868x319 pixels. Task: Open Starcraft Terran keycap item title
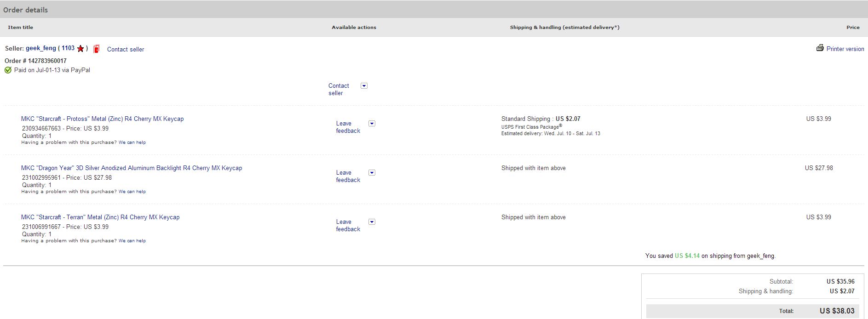[100, 217]
